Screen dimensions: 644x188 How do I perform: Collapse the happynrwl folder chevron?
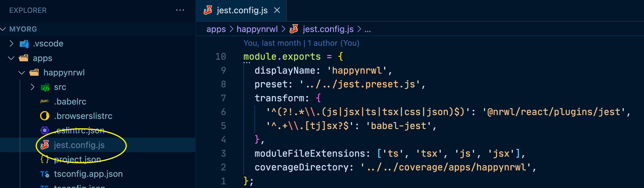[x=22, y=73]
